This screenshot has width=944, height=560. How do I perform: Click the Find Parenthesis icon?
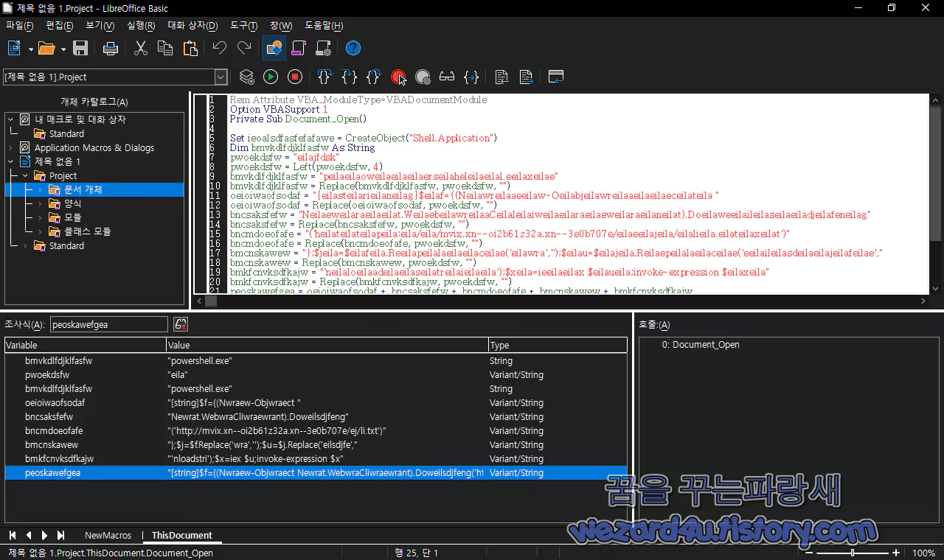[x=471, y=77]
